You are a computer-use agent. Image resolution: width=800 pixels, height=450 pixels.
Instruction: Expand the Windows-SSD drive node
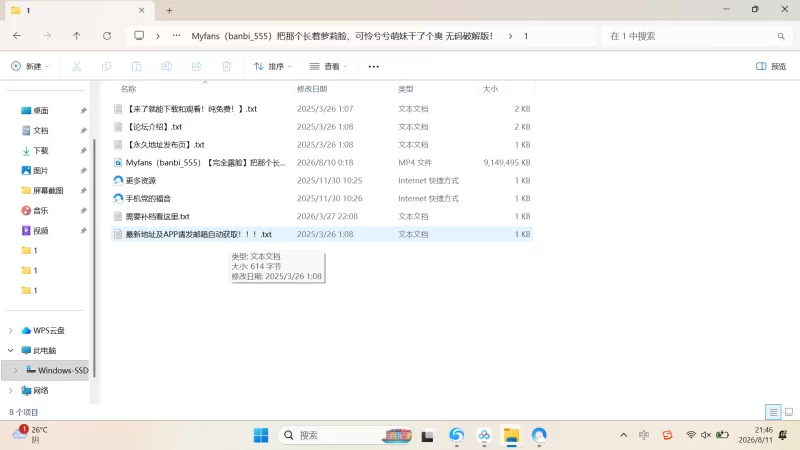pyautogui.click(x=15, y=370)
